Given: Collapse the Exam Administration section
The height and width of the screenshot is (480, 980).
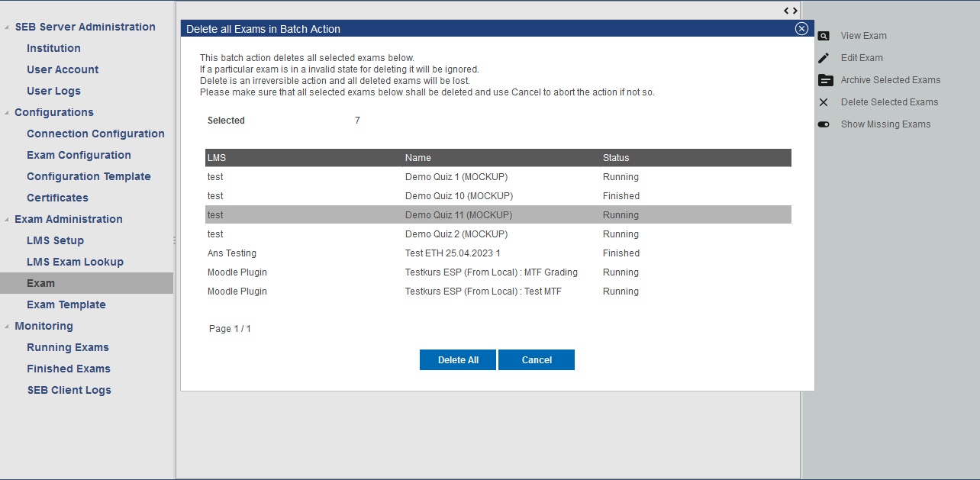Looking at the screenshot, I should coord(8,220).
